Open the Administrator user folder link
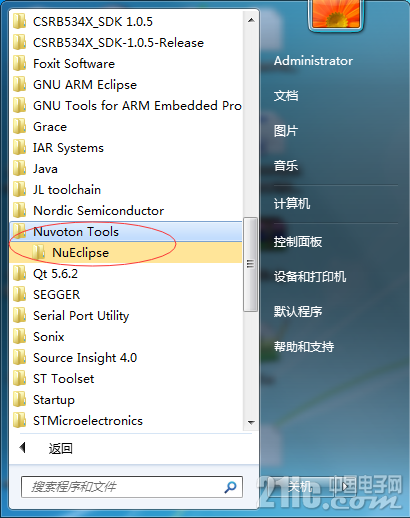The image size is (410, 518). click(x=313, y=61)
